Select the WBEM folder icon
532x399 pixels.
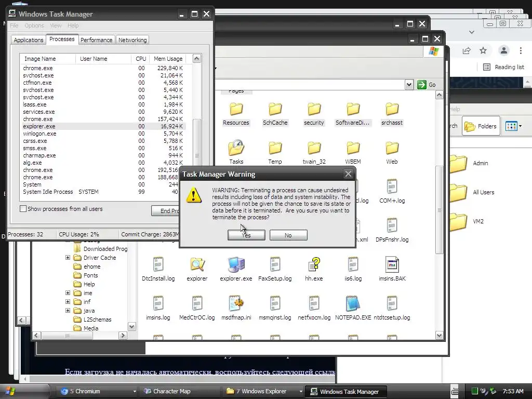click(353, 148)
